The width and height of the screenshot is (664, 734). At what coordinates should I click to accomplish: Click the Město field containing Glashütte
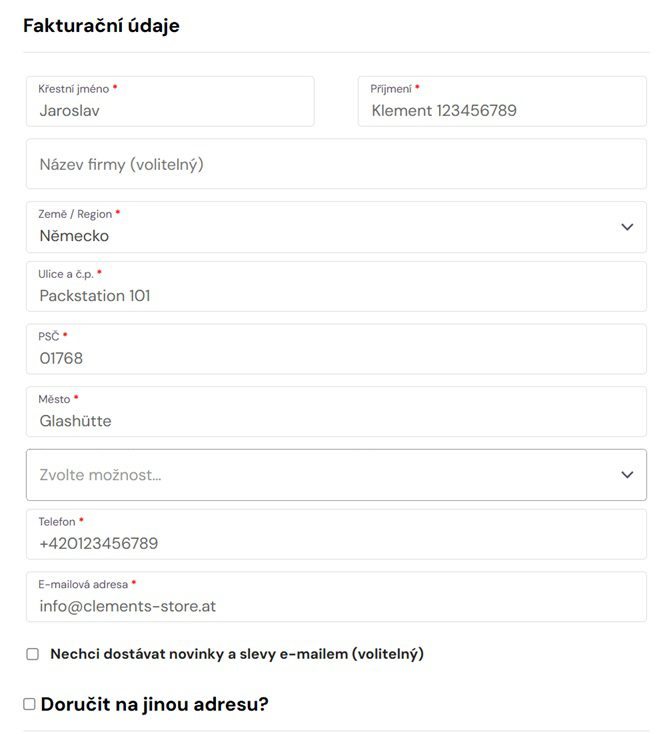pyautogui.click(x=336, y=421)
